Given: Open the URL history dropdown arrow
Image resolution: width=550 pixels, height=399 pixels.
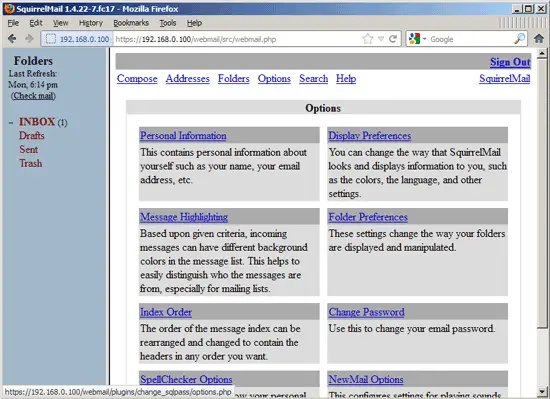Looking at the screenshot, I should coord(381,39).
